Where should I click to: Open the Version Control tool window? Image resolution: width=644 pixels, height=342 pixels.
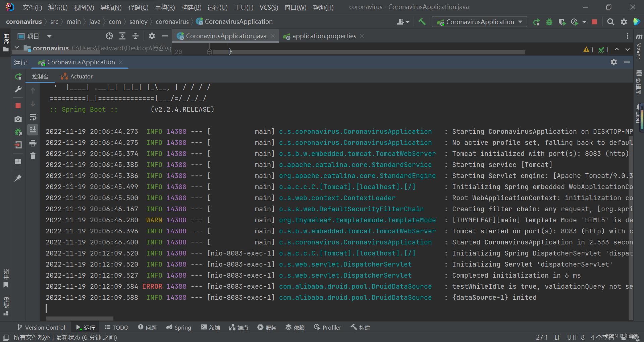point(41,327)
